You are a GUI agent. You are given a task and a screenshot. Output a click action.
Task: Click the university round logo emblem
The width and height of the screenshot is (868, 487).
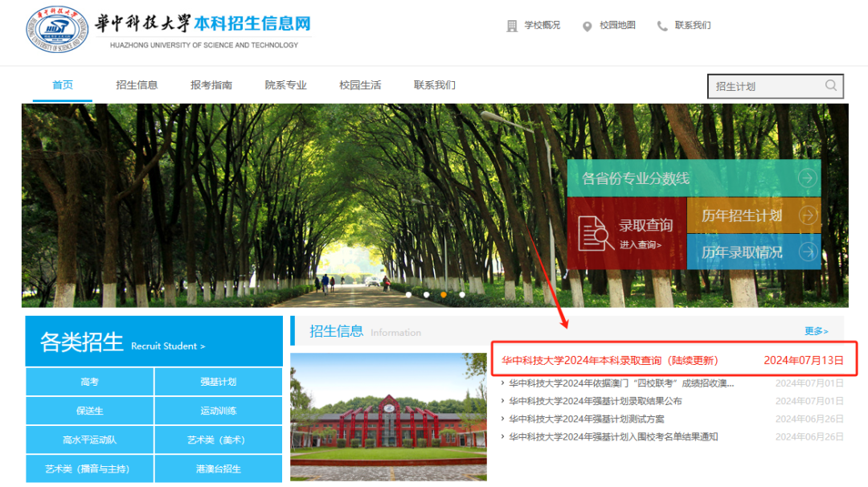click(57, 29)
